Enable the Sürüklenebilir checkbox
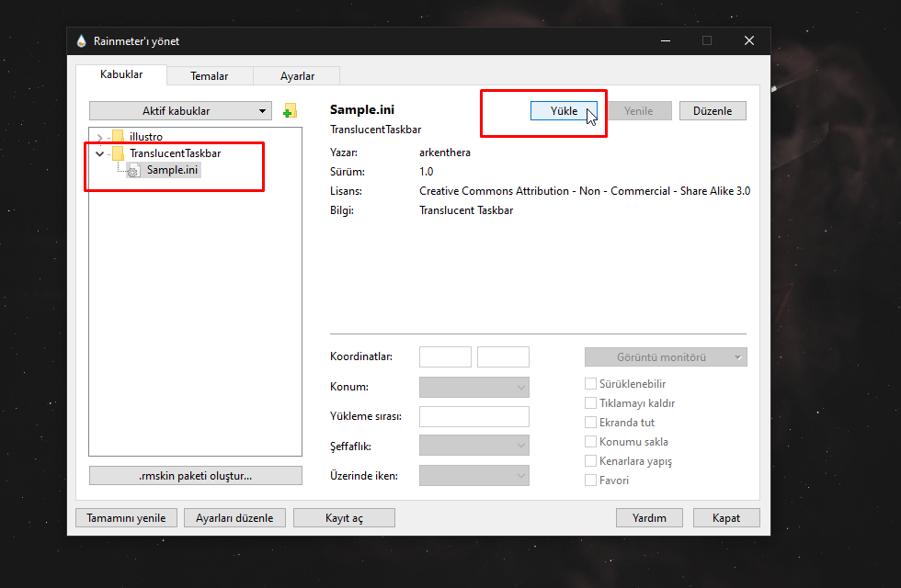Image resolution: width=901 pixels, height=588 pixels. pyautogui.click(x=590, y=384)
